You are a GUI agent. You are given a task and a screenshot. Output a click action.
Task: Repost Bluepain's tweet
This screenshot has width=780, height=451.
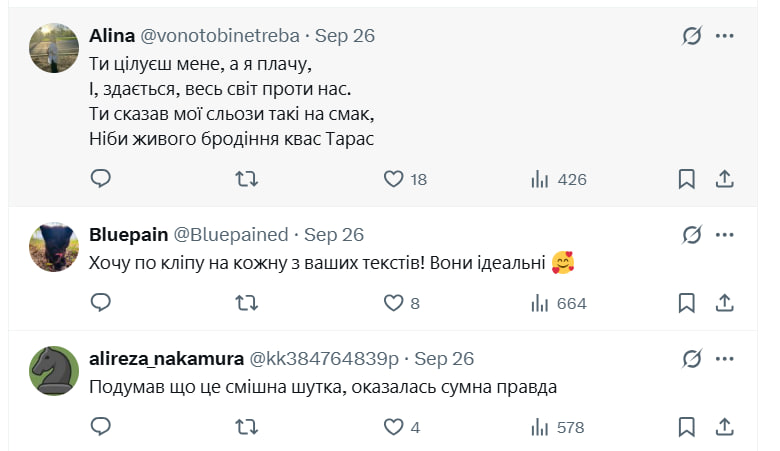(246, 303)
